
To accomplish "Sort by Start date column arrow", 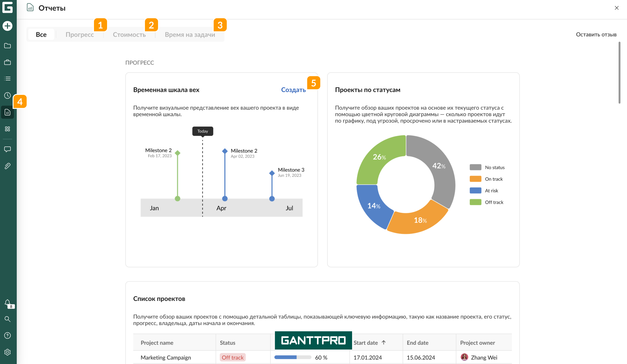I will coord(383,343).
